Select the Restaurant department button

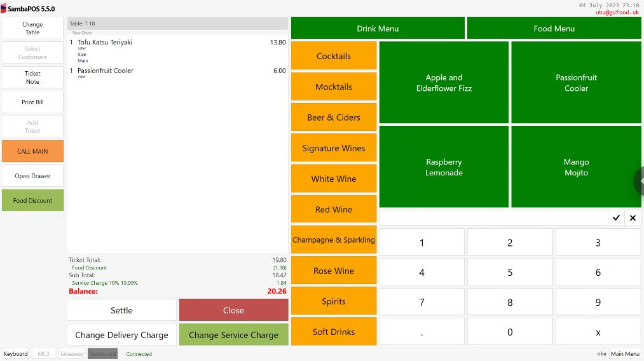coord(103,353)
